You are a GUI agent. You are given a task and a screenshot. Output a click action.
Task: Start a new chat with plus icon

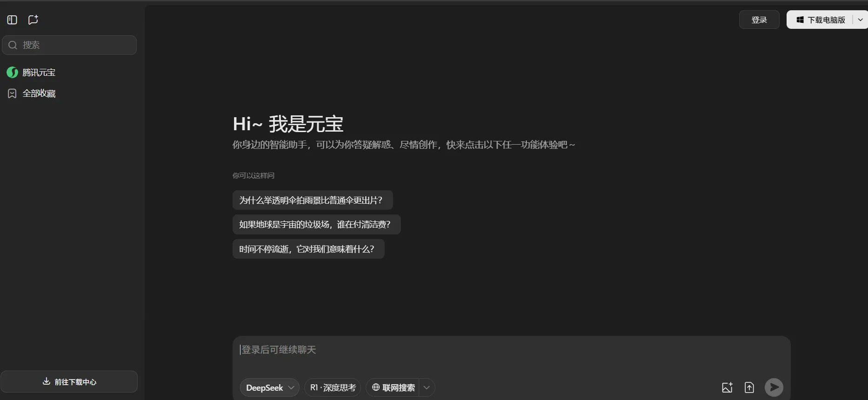pyautogui.click(x=33, y=20)
